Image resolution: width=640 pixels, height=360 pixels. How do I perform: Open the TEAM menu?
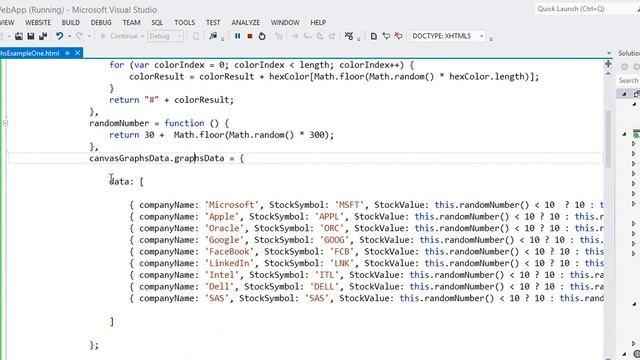coord(131,22)
